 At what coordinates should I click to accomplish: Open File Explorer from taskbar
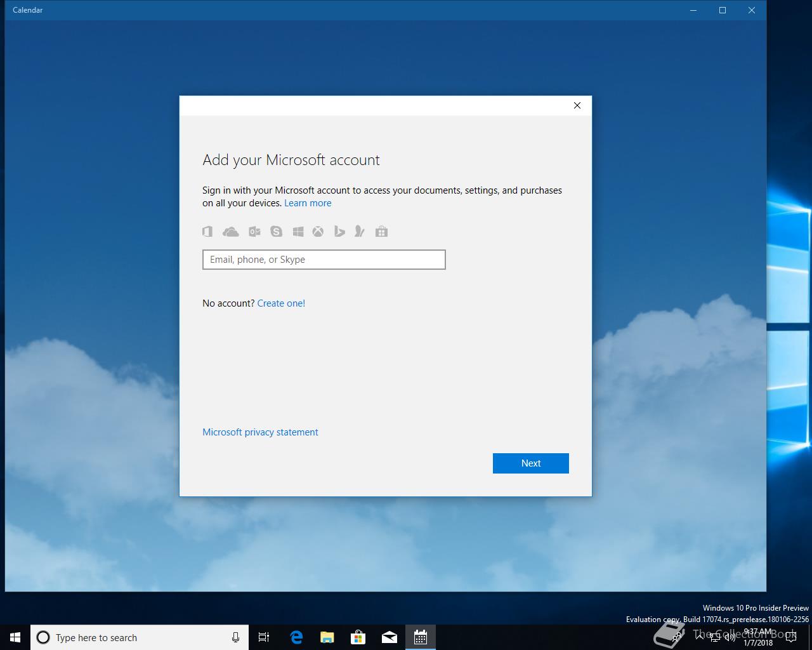click(327, 637)
